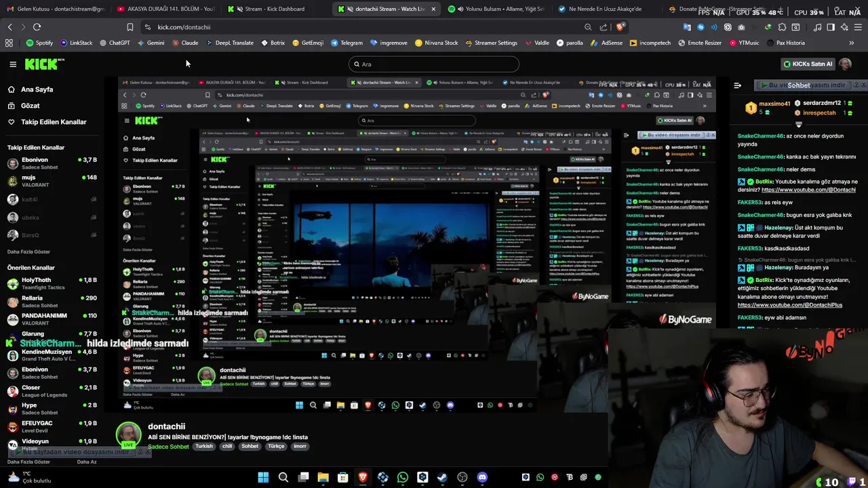
Task: Open youtube.com/@DontachiPlus link in chat
Action: (790, 305)
